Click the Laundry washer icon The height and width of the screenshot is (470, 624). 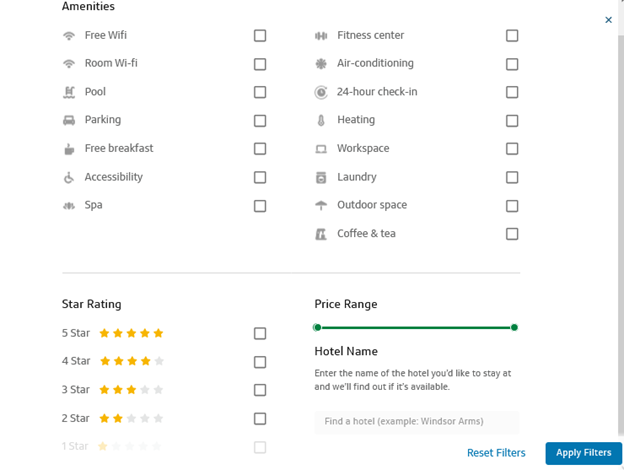coord(321,177)
